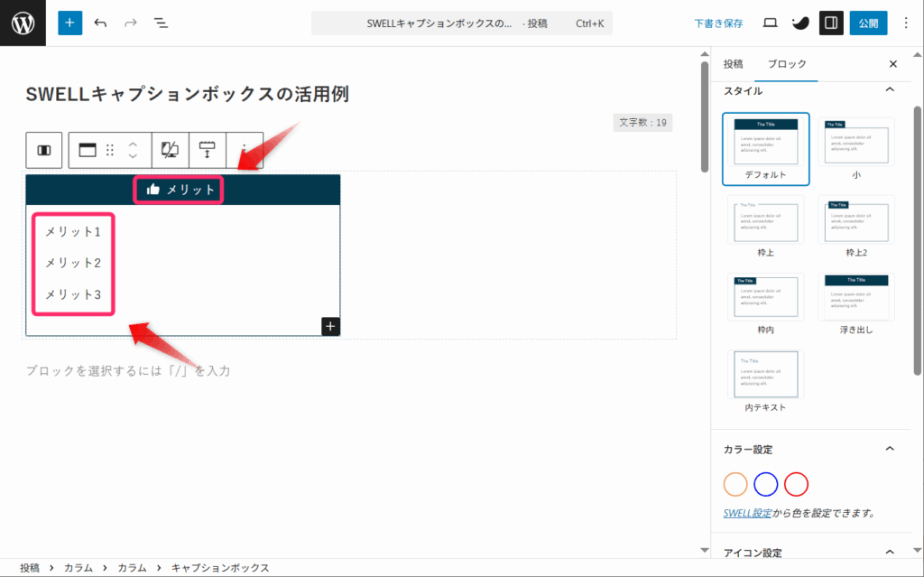Click the メリット3 line
Viewport: 924px width, 577px height.
point(73,294)
